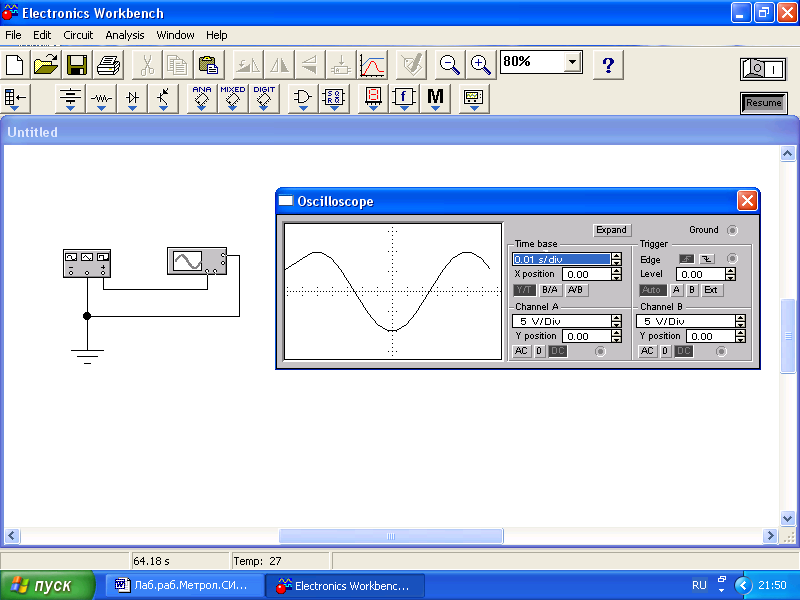The width and height of the screenshot is (800, 600).
Task: Toggle the simulation power switch
Action: pyautogui.click(x=763, y=68)
